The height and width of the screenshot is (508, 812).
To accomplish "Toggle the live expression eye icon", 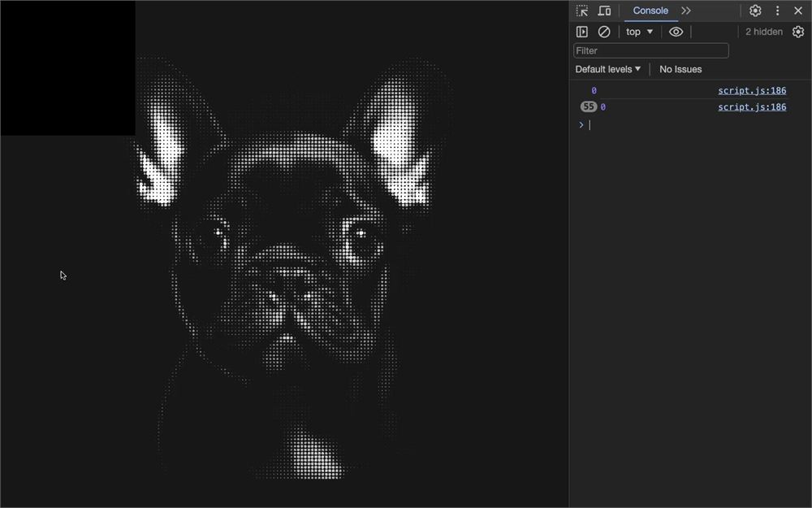I will pyautogui.click(x=676, y=32).
